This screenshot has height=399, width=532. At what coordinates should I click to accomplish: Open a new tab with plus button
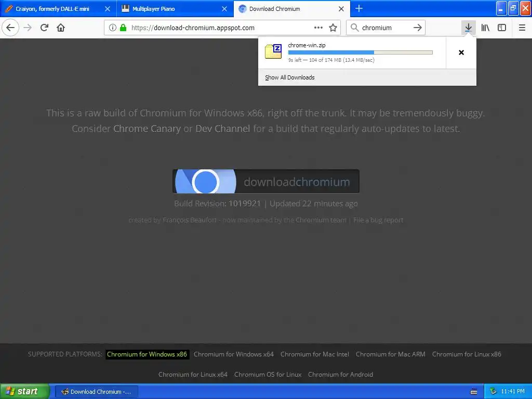[x=359, y=8]
